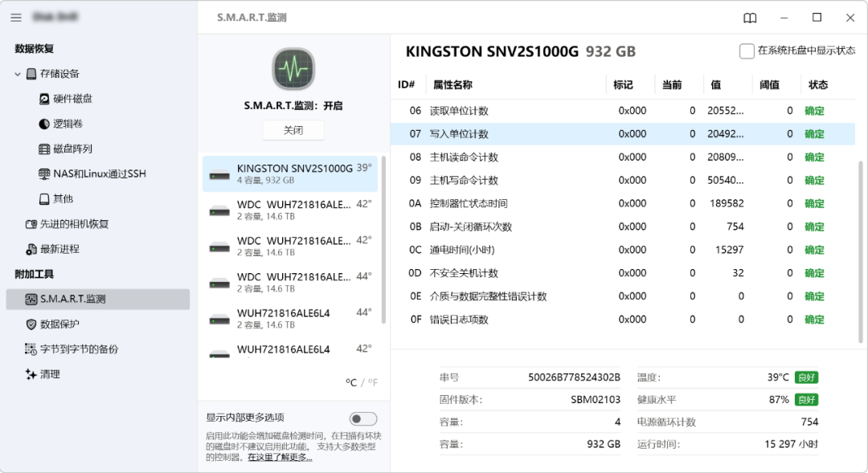
Task: Sort by the ID# column header
Action: pyautogui.click(x=407, y=84)
